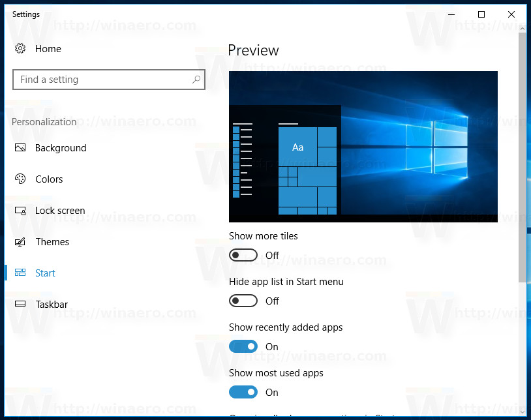
Task: Click the magnifier icon in the search box
Action: [x=196, y=79]
